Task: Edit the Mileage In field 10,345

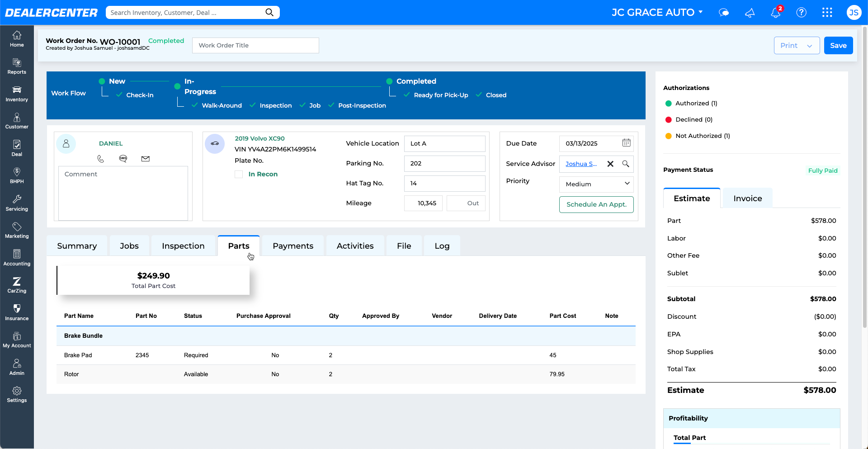Action: (x=423, y=203)
